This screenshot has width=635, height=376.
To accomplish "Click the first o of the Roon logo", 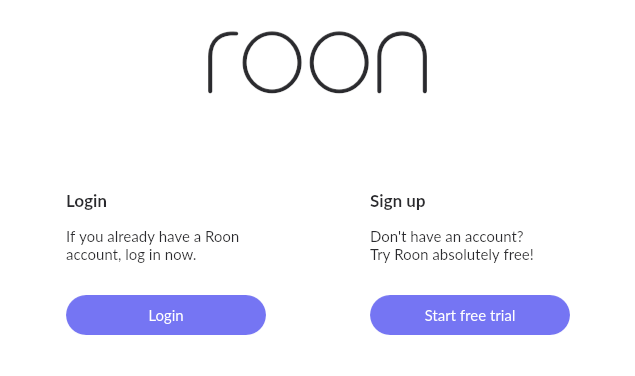I will point(272,62).
